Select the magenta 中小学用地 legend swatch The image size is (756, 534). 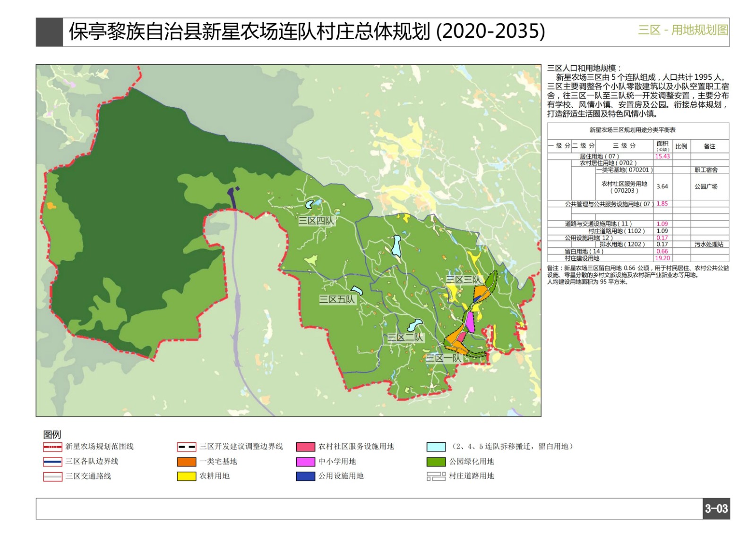click(x=305, y=461)
